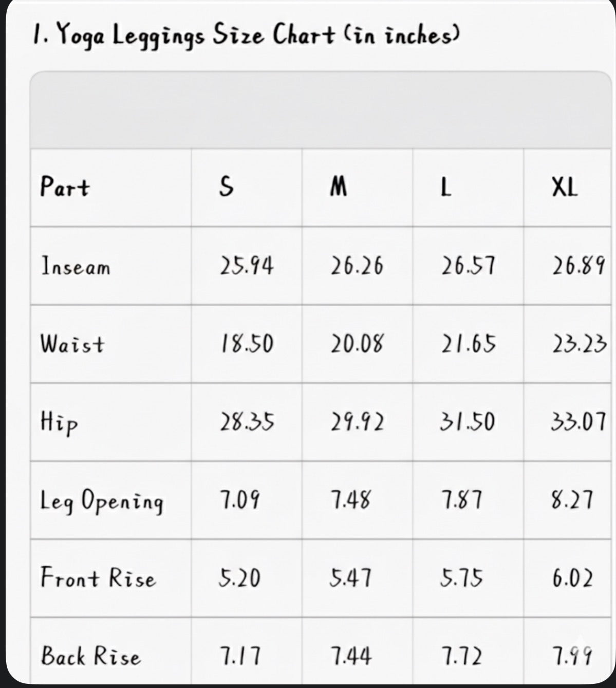The height and width of the screenshot is (688, 616).
Task: Select the XL size column header
Action: click(x=565, y=187)
